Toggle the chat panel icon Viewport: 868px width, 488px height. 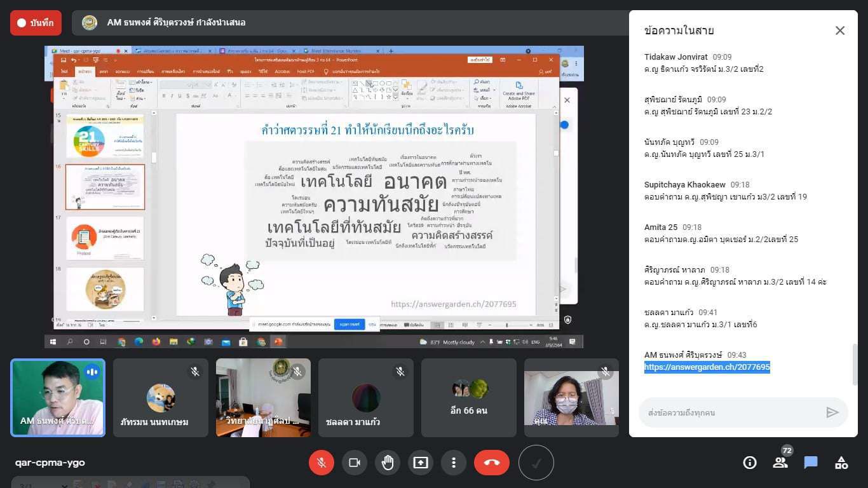[x=811, y=463]
